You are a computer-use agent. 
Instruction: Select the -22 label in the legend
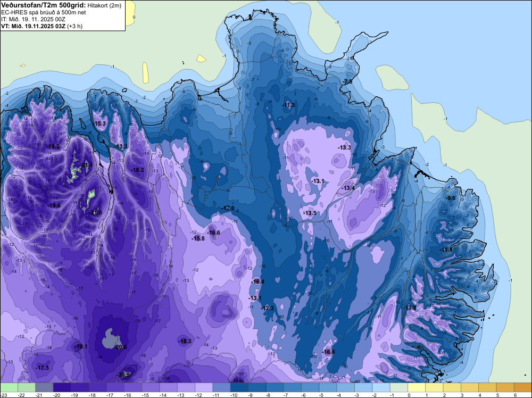click(x=21, y=395)
